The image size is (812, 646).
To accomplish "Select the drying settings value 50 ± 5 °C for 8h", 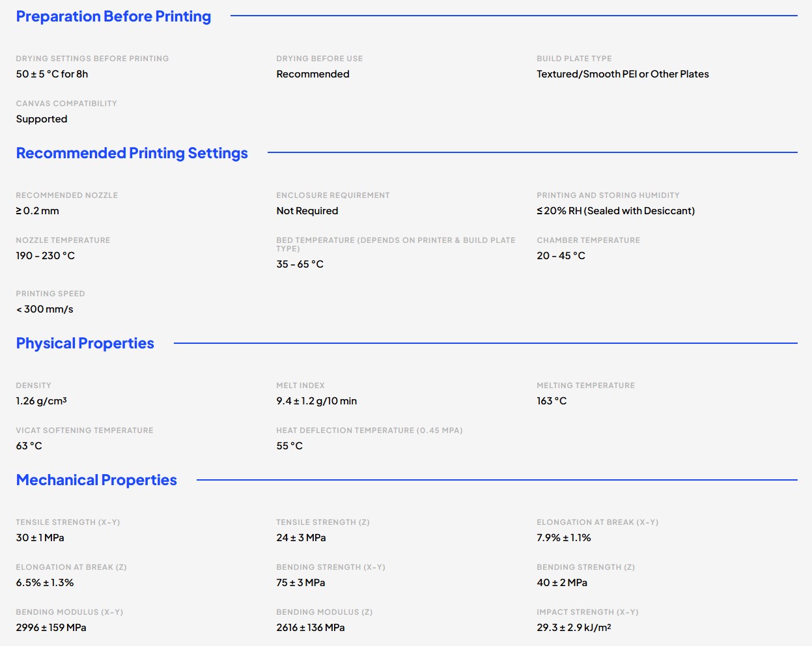I will [x=52, y=74].
